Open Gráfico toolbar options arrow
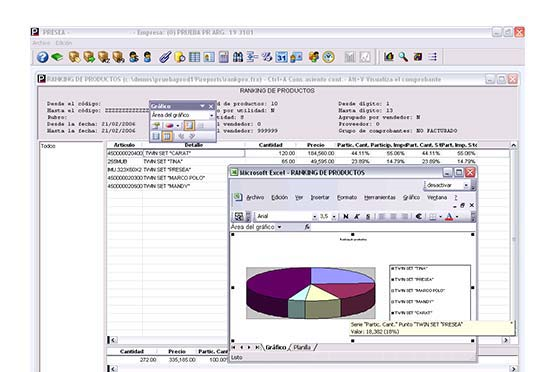The width and height of the screenshot is (555, 372). (x=202, y=106)
